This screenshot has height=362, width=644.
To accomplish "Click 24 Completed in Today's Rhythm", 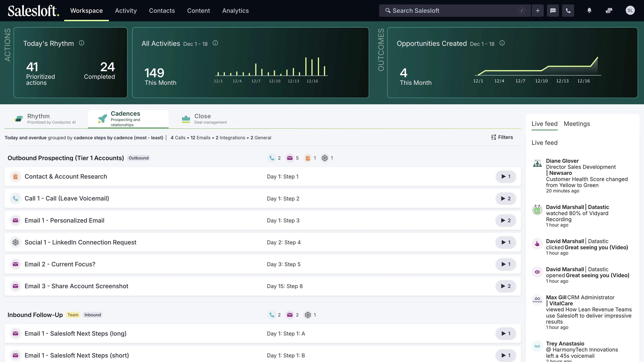I will click(x=100, y=71).
